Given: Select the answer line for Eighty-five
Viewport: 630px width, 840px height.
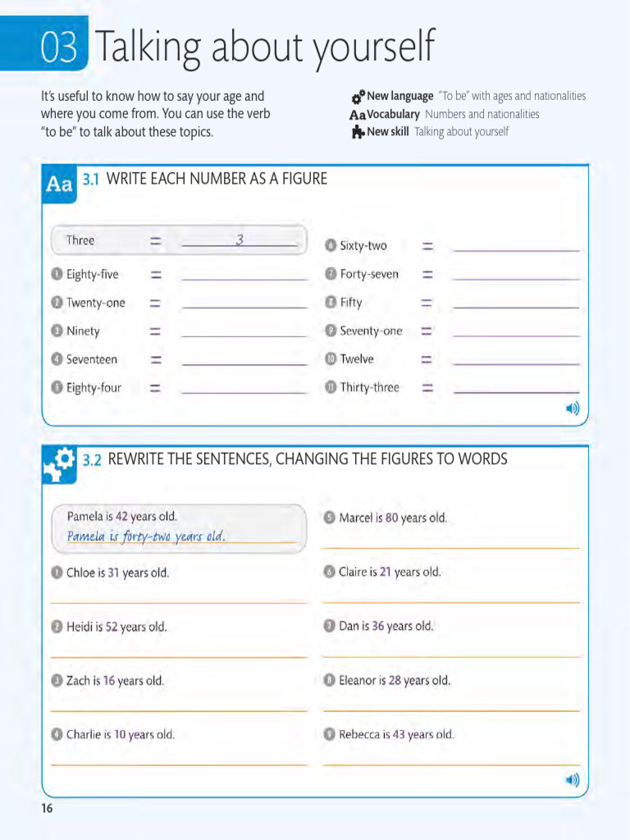Looking at the screenshot, I should click(244, 275).
